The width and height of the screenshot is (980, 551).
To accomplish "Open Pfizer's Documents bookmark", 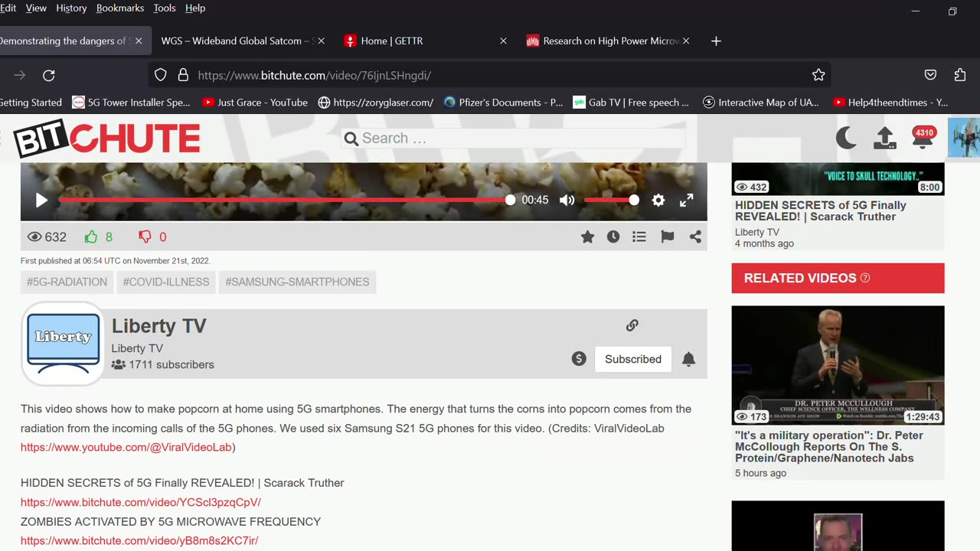I will point(503,103).
